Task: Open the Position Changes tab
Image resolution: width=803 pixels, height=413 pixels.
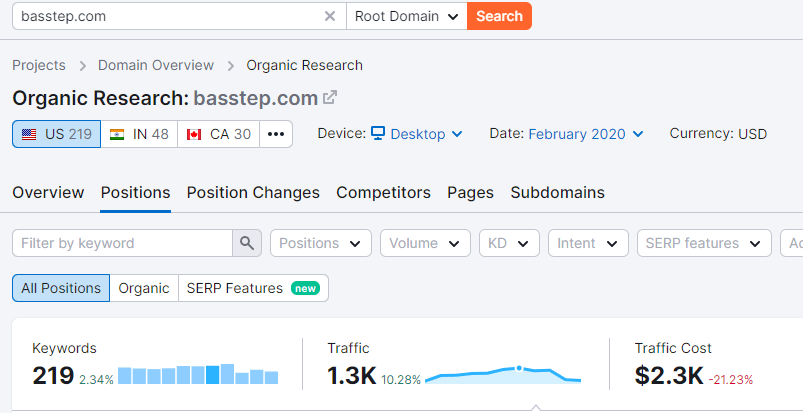Action: point(253,193)
